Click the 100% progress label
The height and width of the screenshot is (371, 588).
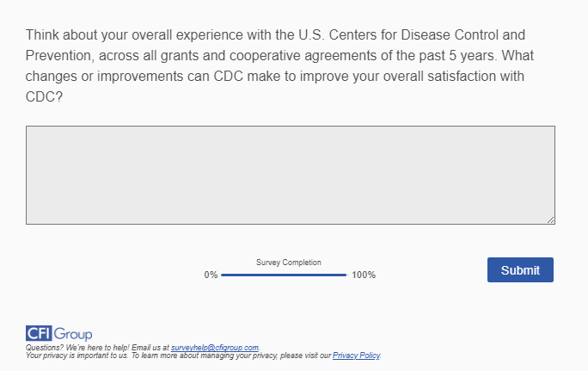(364, 275)
